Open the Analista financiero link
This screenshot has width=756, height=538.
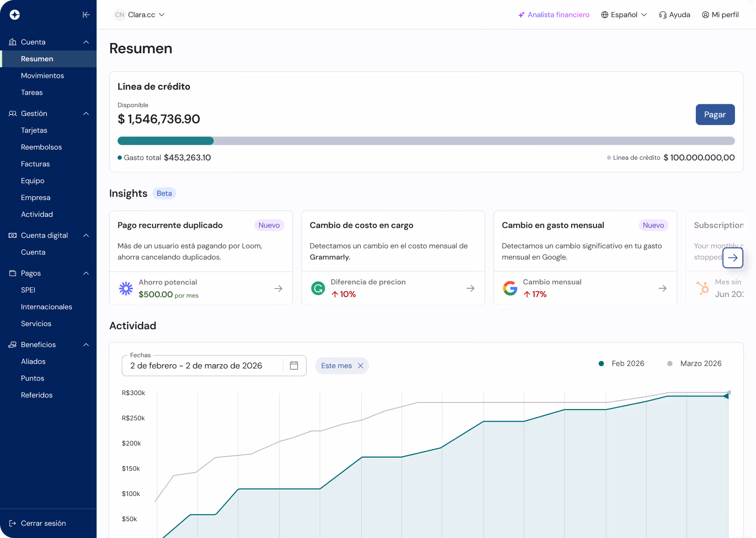pyautogui.click(x=554, y=14)
